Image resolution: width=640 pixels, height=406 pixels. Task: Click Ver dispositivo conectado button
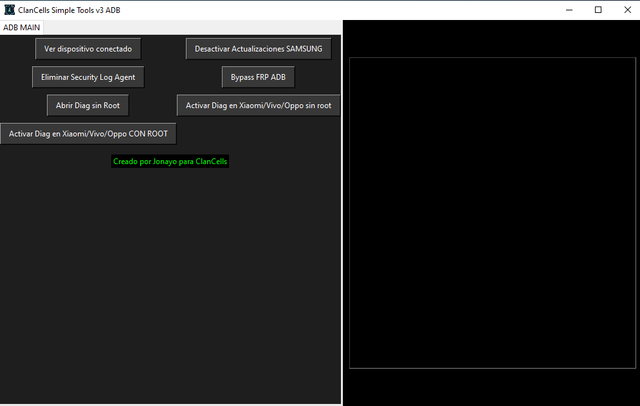[x=88, y=49]
